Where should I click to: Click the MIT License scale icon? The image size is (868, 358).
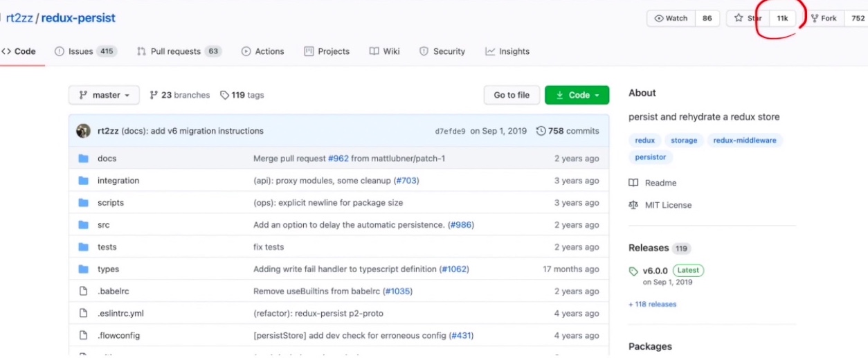click(633, 205)
